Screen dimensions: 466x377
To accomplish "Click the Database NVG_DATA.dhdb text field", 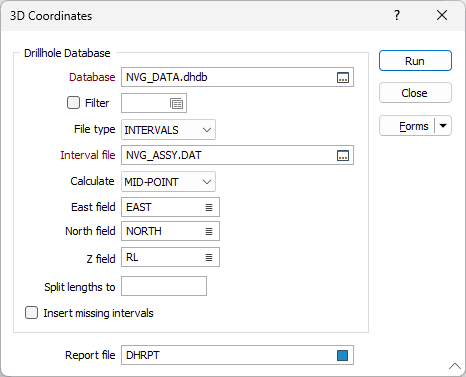I will [229, 77].
